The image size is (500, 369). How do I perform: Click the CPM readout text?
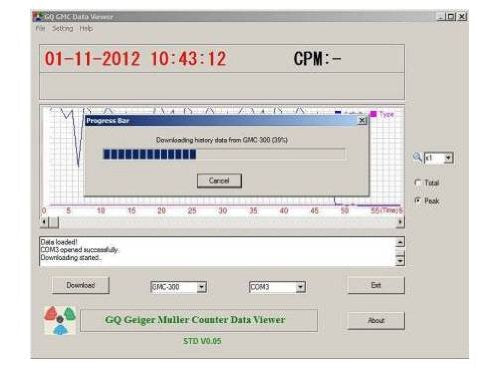click(318, 59)
